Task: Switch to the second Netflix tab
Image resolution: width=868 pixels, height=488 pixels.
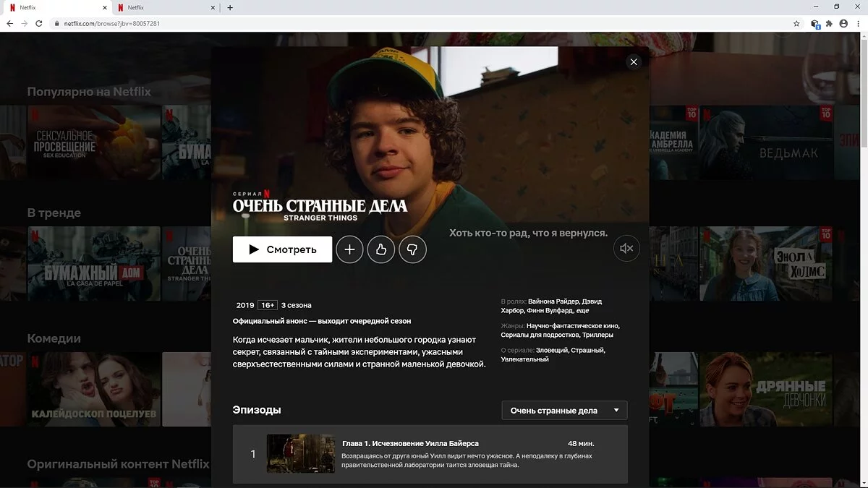Action: pos(165,7)
